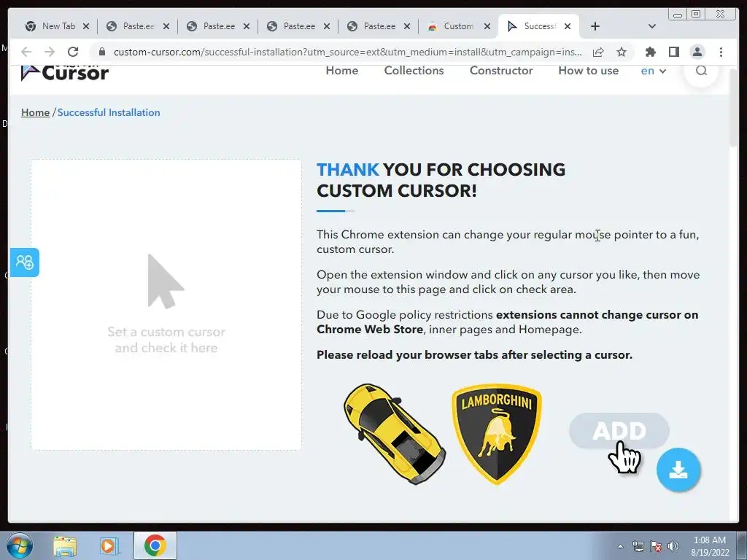Show hidden system tray icons
Image resolution: width=747 pixels, height=560 pixels.
(620, 546)
